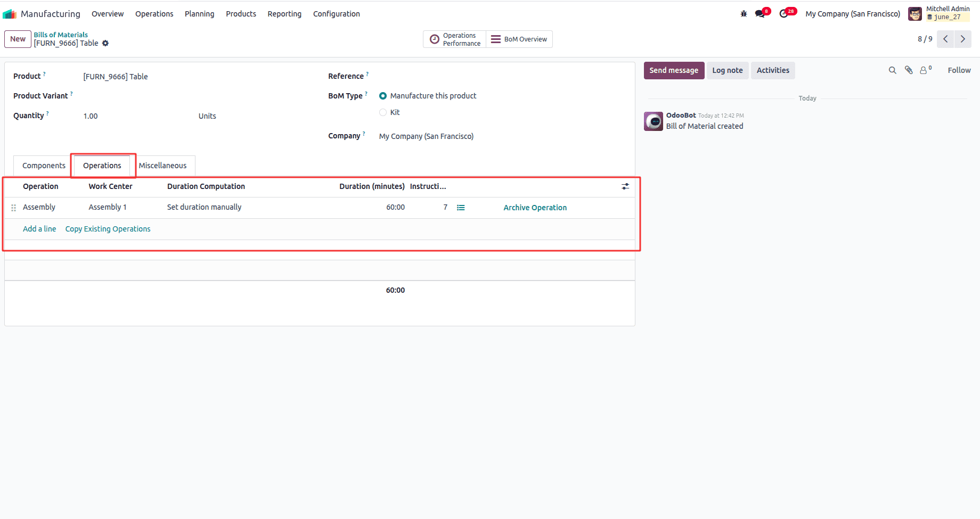Click 60:00 duration cell in Assembly row
The width and height of the screenshot is (980, 519).
[x=395, y=207]
